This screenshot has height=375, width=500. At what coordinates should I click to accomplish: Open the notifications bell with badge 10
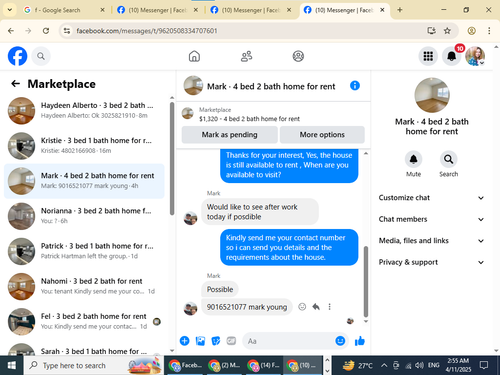click(452, 56)
